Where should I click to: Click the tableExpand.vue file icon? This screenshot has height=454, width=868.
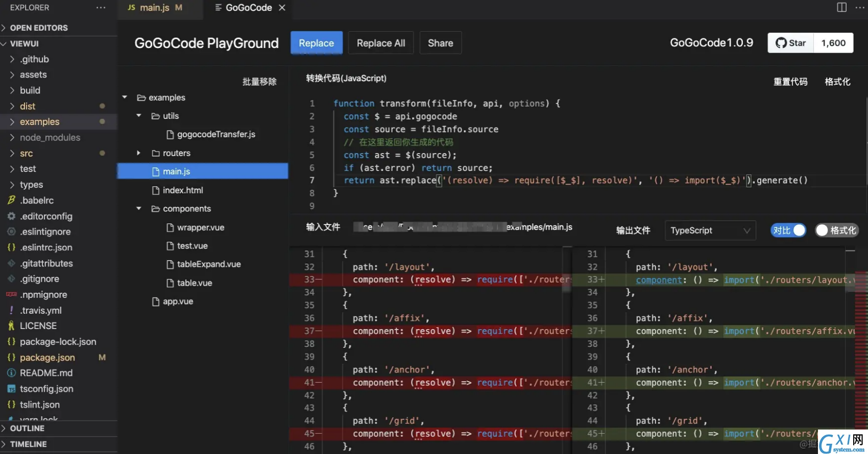pos(171,264)
